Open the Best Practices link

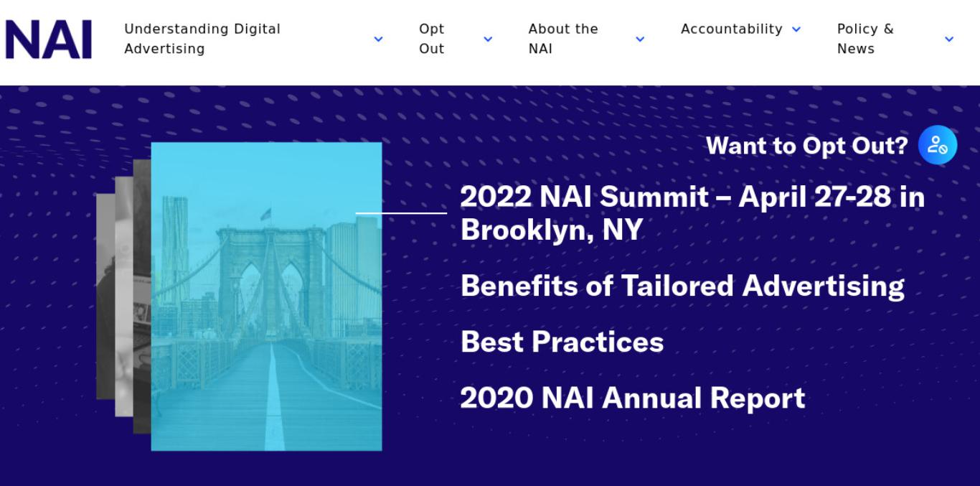[x=562, y=342]
